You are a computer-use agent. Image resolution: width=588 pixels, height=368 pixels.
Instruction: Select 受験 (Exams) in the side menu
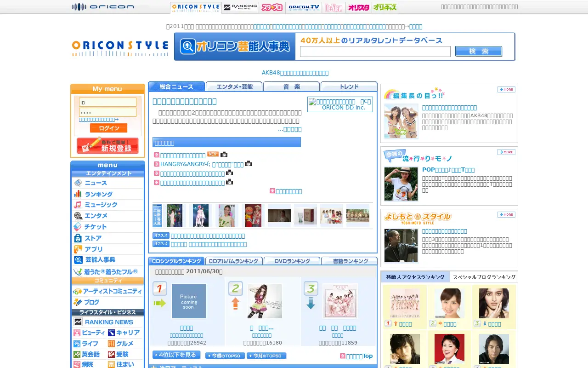coord(125,354)
